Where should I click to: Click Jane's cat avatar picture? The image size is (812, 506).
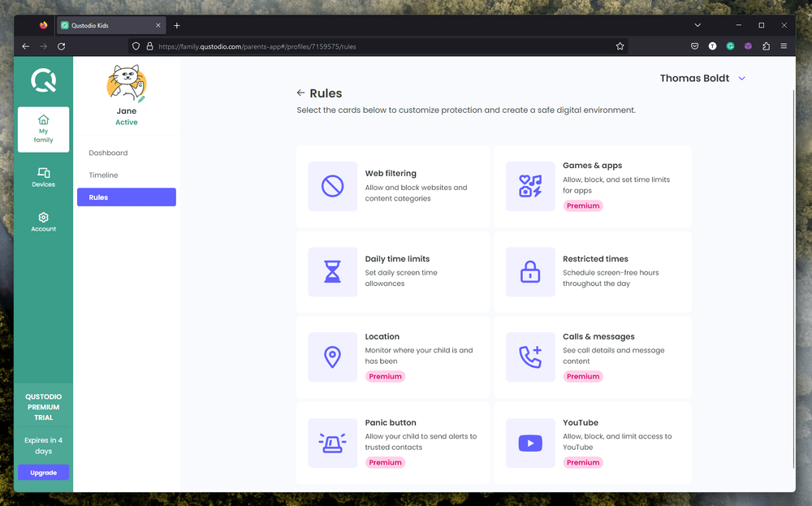(x=127, y=83)
